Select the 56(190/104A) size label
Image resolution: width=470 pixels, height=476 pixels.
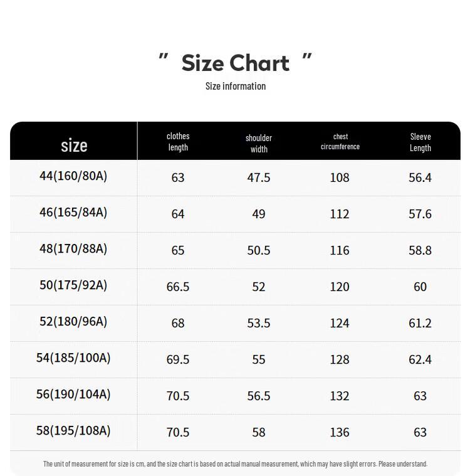(x=73, y=394)
